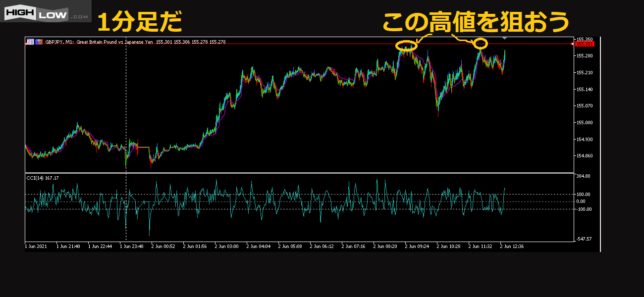Viewport: 644px width, 297px height.
Task: Click the left yellow circle on the high
Action: 407,46
